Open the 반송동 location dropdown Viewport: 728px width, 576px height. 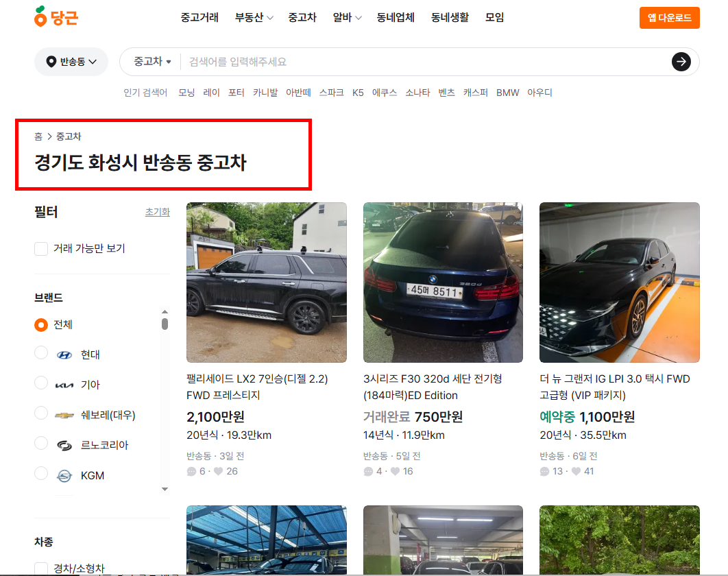coord(71,61)
